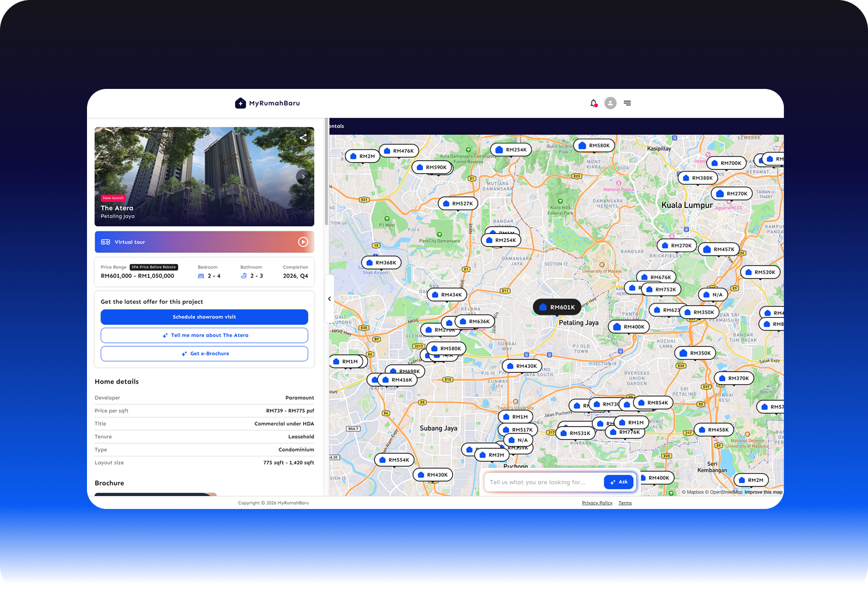Click the left panel vertical scrollbar

click(x=326, y=175)
